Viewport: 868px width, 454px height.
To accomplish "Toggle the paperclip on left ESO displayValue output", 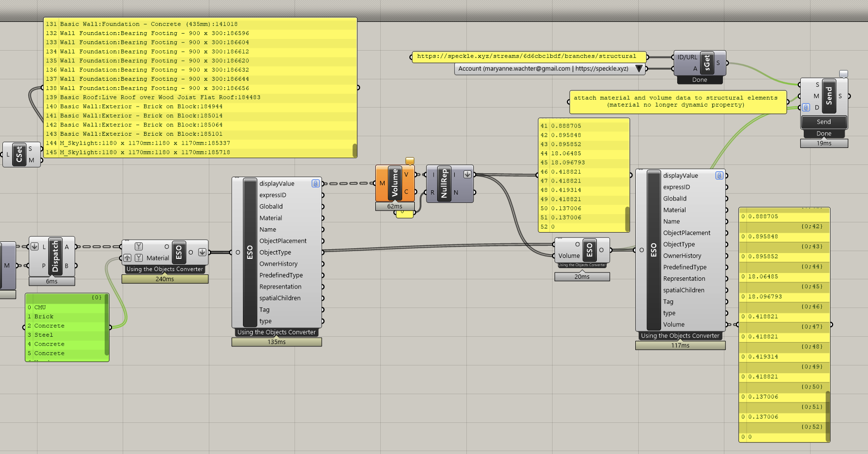I will click(315, 183).
